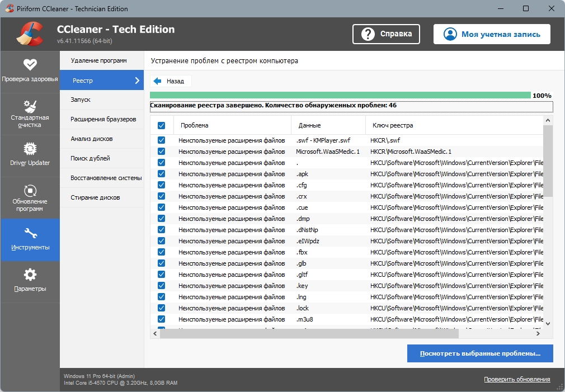Open the Параметры gear icon
Screen dimensions: 565x392
pyautogui.click(x=30, y=275)
